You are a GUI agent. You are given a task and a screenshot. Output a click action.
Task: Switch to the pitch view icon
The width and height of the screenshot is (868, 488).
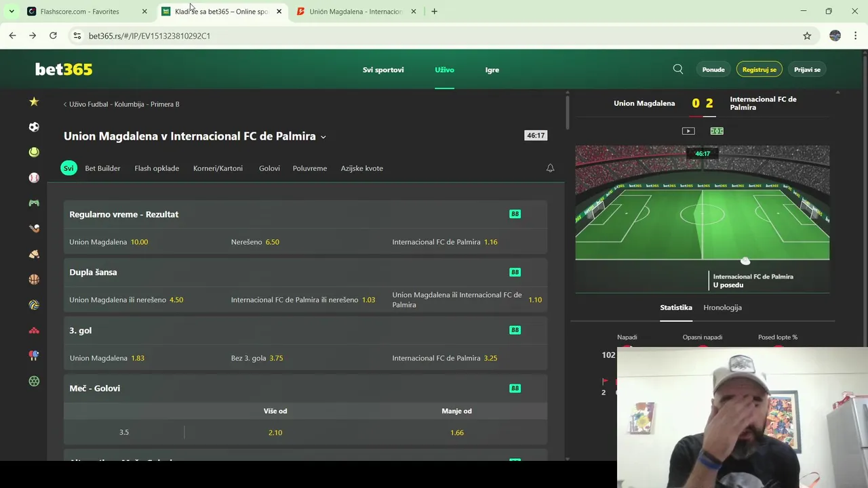717,131
